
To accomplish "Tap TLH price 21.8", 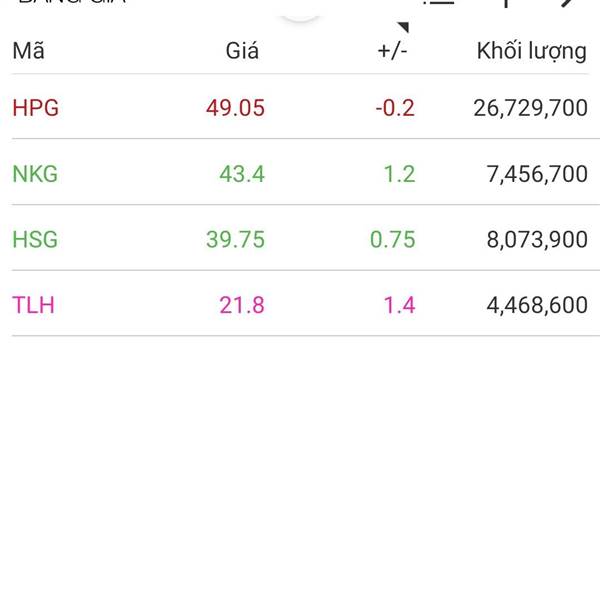I will point(242,305).
